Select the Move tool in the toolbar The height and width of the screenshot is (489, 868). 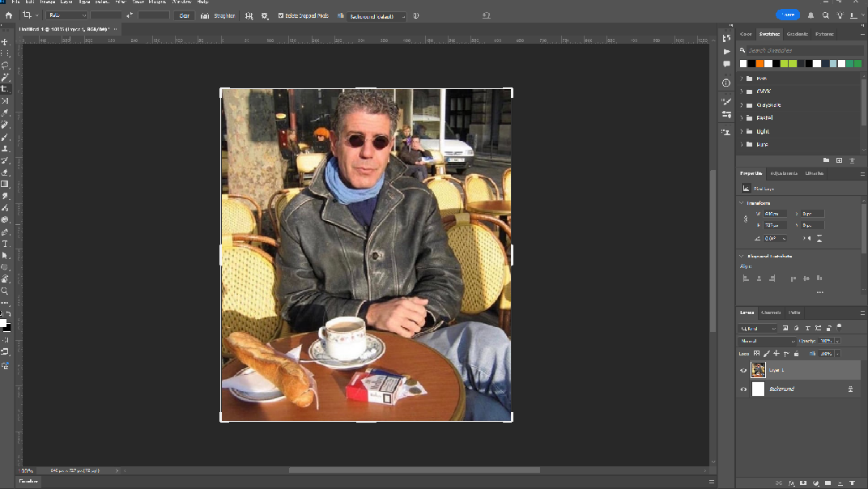(x=5, y=41)
